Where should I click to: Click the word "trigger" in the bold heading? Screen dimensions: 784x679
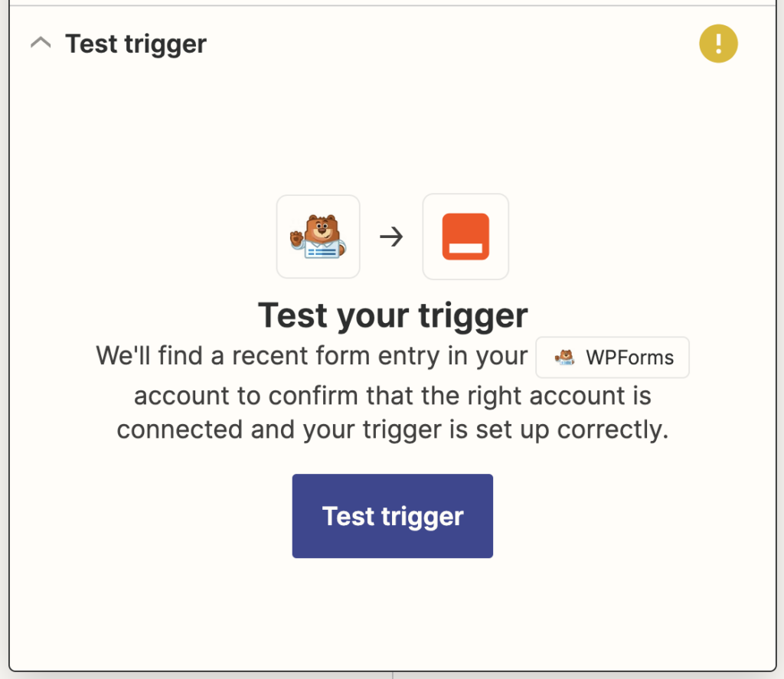coord(473,315)
